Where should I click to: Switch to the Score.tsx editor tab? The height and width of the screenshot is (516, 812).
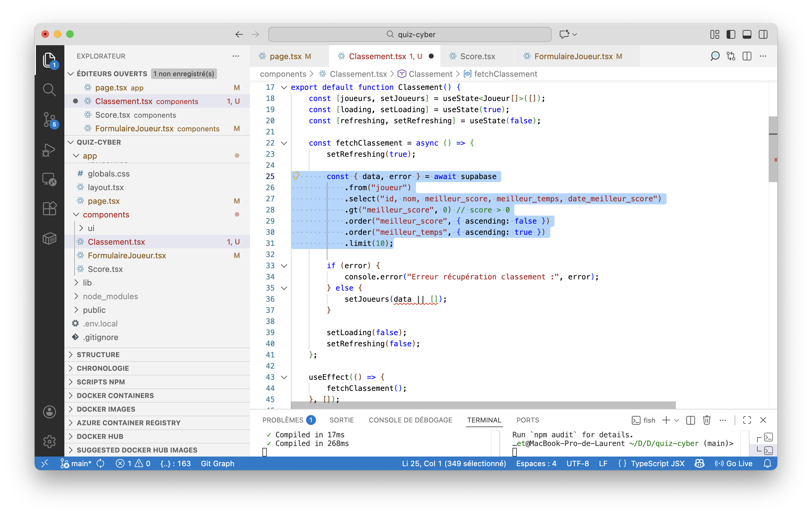tap(477, 56)
